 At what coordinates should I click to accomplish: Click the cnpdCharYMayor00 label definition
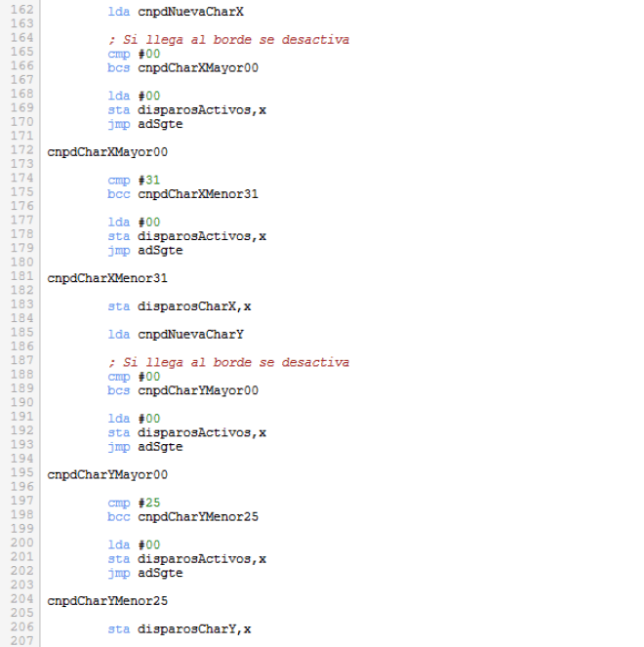[x=107, y=474]
